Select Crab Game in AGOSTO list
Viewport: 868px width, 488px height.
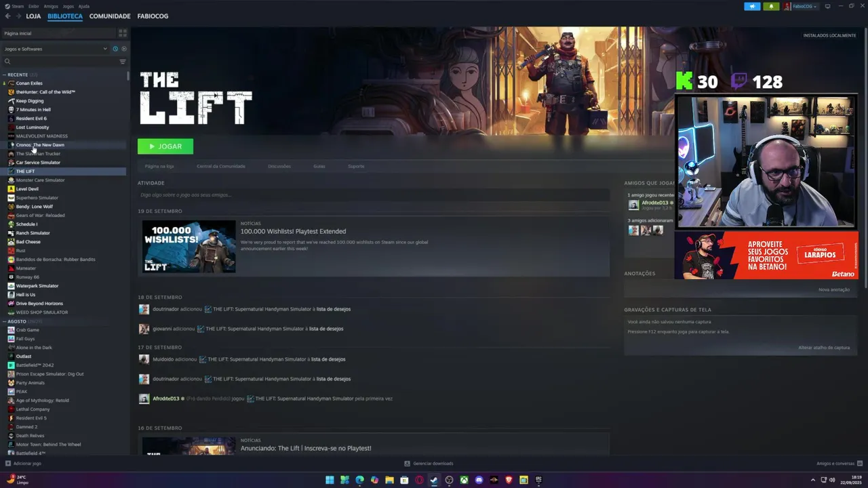[x=27, y=330]
